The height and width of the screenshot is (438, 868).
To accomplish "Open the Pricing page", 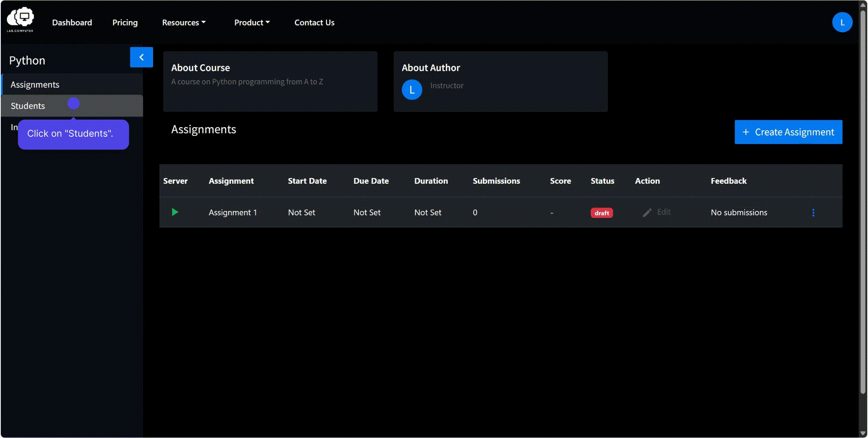I will [125, 23].
